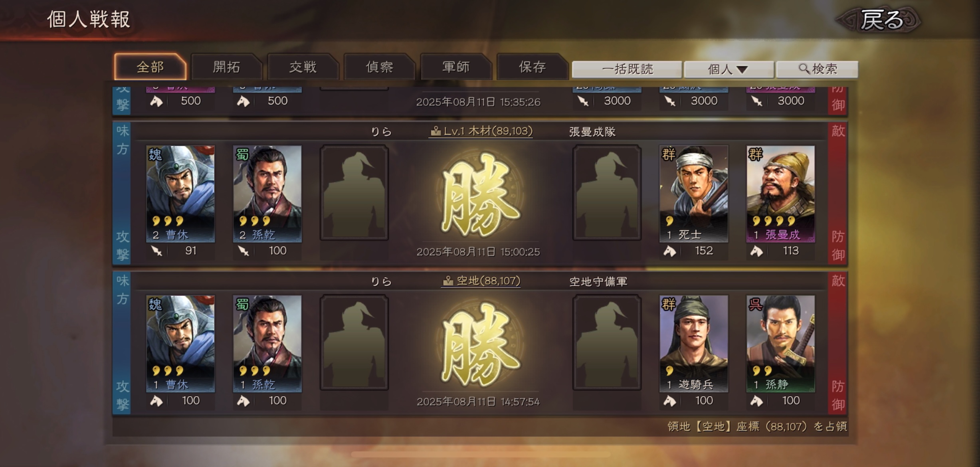
Task: Open the 個人 filter dropdown
Action: point(729,69)
